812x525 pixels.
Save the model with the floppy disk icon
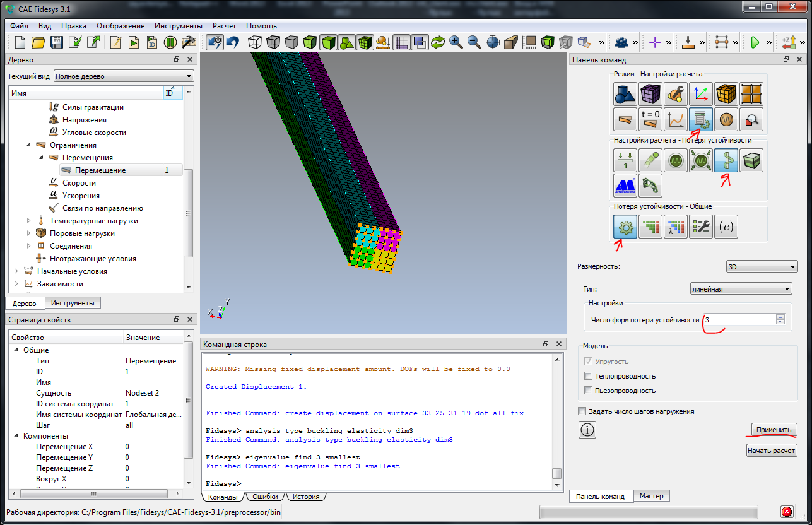tap(57, 42)
